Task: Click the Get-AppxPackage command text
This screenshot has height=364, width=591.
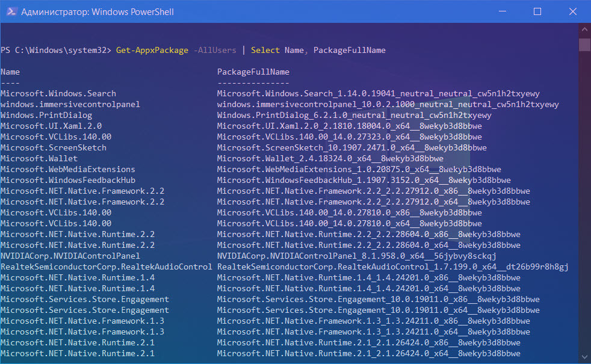Action: pyautogui.click(x=152, y=50)
